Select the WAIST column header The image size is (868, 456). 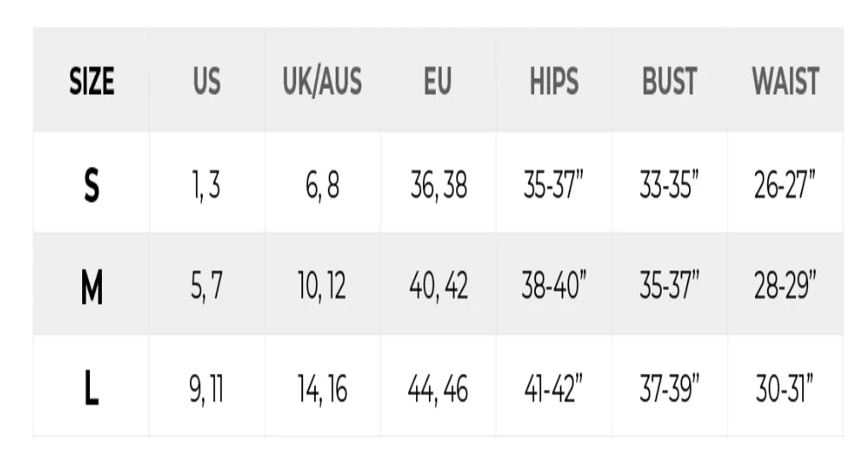(x=785, y=82)
